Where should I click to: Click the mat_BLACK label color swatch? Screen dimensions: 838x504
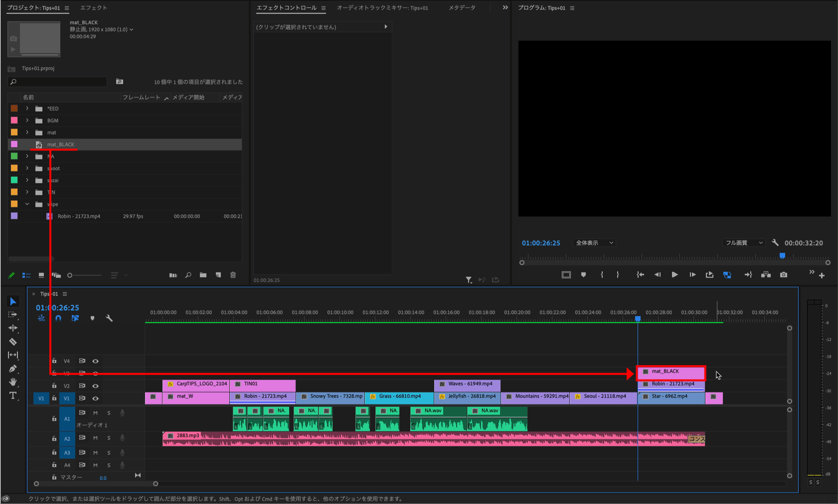click(14, 144)
